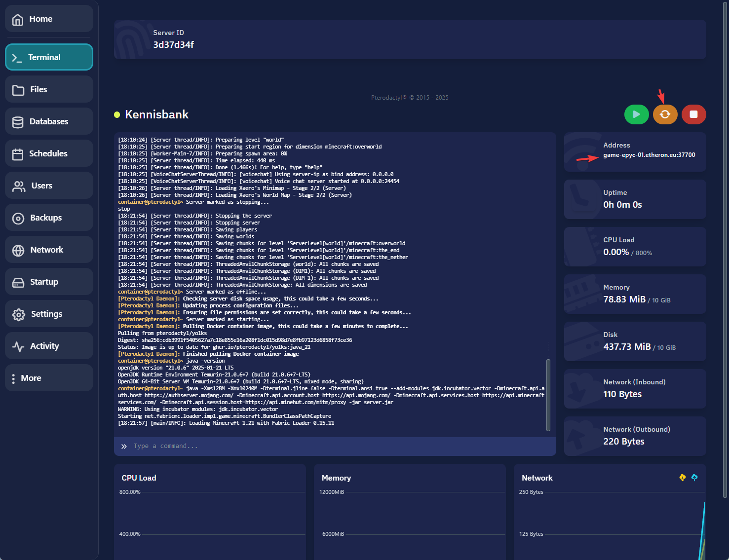Select the Terminal sidebar item

click(49, 57)
